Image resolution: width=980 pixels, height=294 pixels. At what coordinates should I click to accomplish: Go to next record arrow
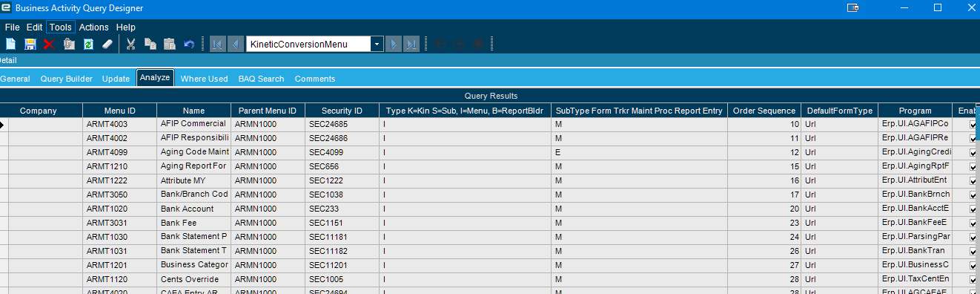(394, 45)
